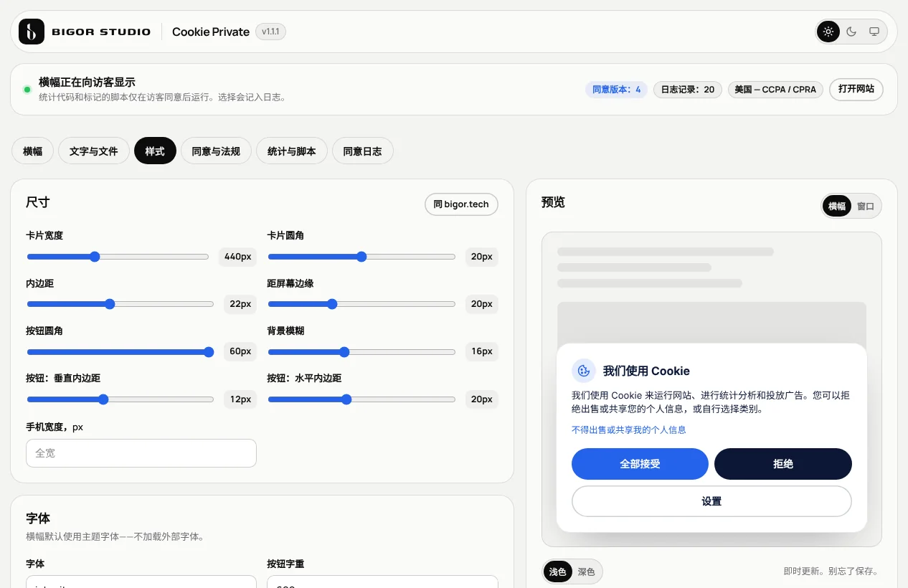Click the v1.1.1 version badge
908x588 pixels.
pyautogui.click(x=270, y=32)
